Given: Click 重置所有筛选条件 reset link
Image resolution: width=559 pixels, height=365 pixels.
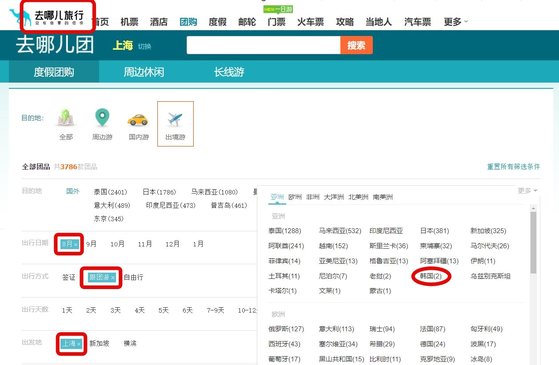Looking at the screenshot, I should 513,166.
